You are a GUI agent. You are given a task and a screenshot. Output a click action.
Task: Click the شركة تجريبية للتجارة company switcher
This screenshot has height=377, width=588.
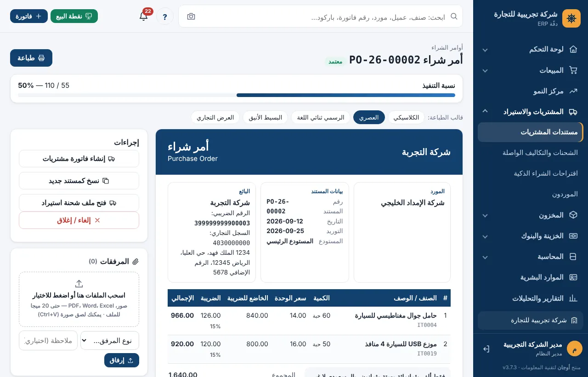pyautogui.click(x=531, y=320)
